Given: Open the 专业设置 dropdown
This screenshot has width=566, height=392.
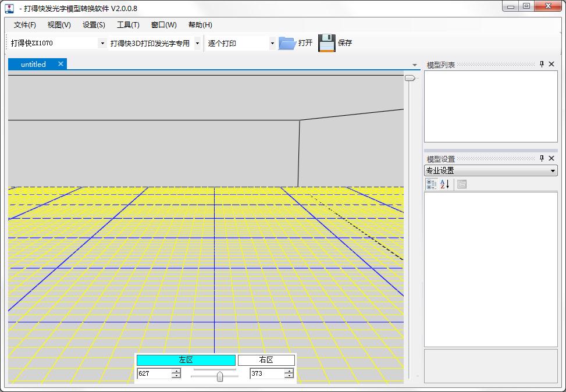Looking at the screenshot, I should [553, 171].
